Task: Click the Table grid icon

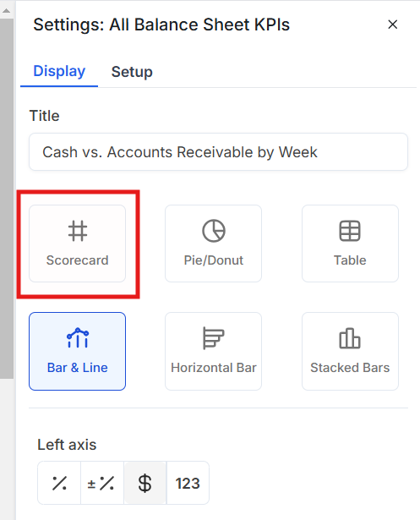Action: (350, 231)
